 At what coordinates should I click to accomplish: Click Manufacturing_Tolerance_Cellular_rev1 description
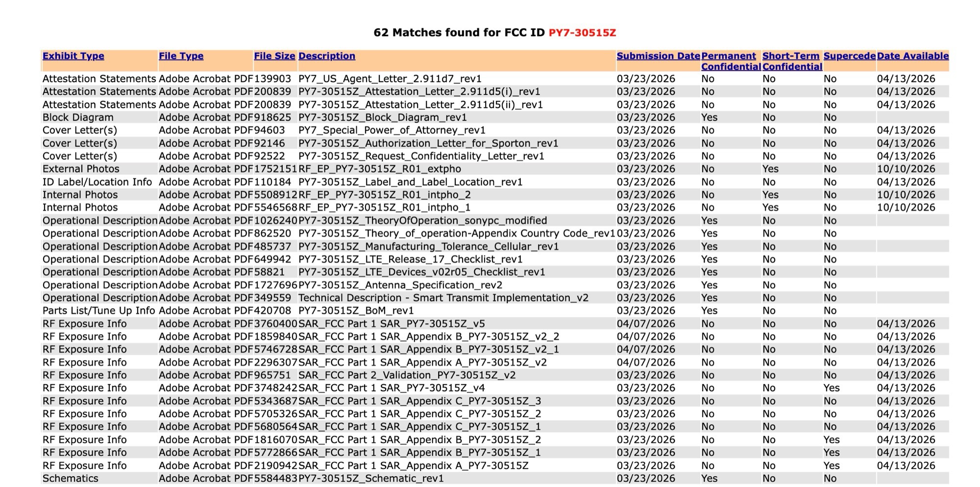tap(429, 246)
